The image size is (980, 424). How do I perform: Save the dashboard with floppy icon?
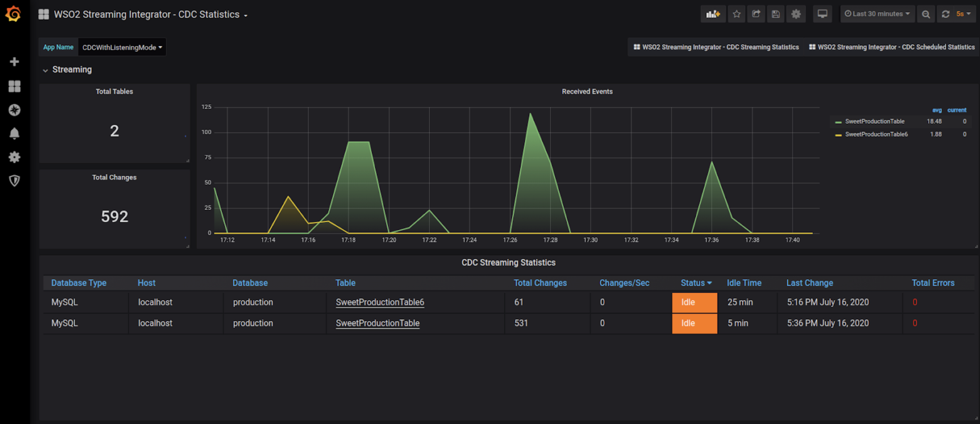pyautogui.click(x=776, y=14)
